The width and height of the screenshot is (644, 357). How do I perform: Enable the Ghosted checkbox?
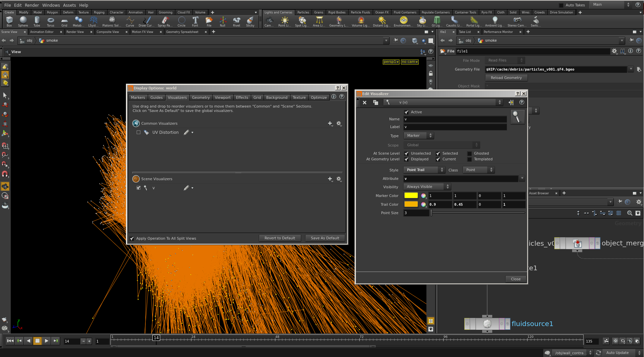tap(470, 154)
